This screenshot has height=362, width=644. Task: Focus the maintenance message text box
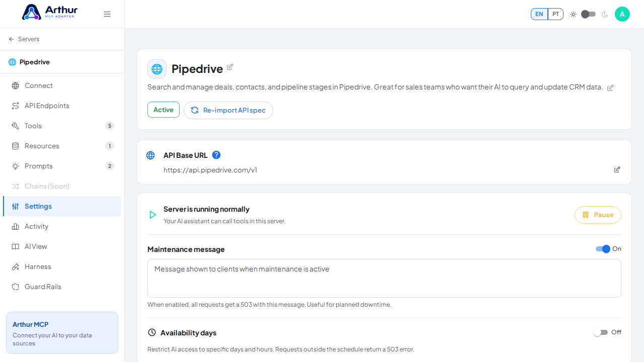pos(384,278)
